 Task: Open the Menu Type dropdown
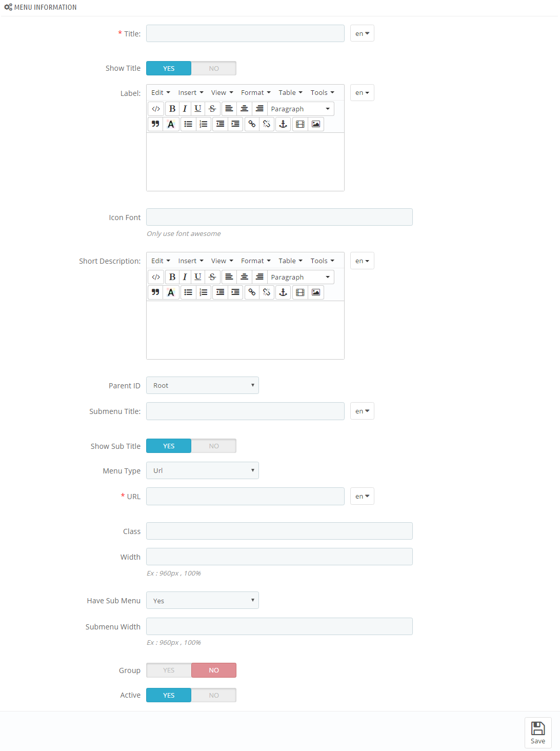(203, 470)
